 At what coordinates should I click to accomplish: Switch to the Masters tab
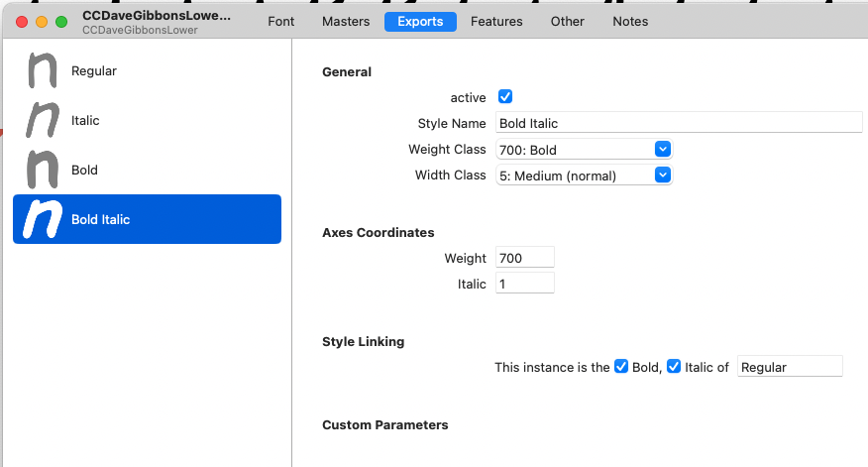346,22
